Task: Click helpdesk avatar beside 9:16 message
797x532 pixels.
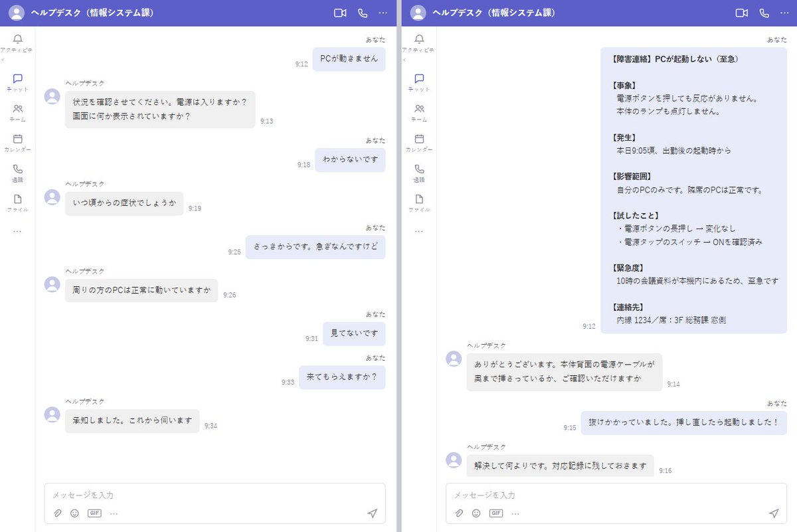Action: [x=454, y=460]
